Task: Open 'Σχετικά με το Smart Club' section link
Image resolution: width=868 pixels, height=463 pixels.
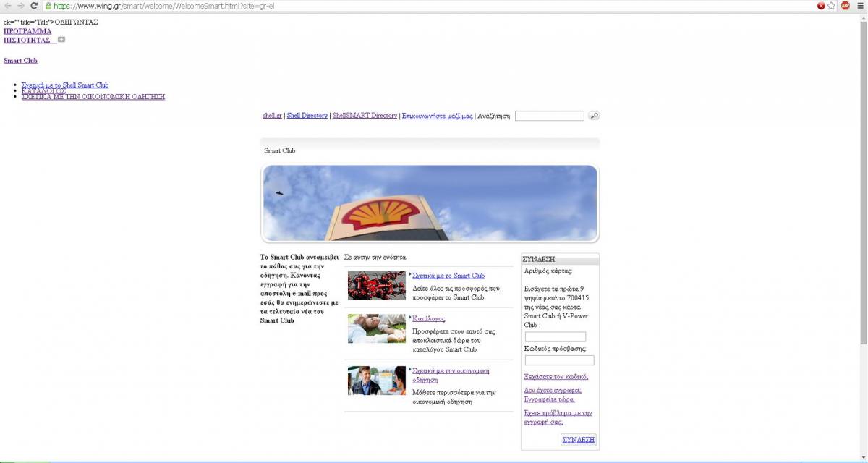Action: (448, 276)
